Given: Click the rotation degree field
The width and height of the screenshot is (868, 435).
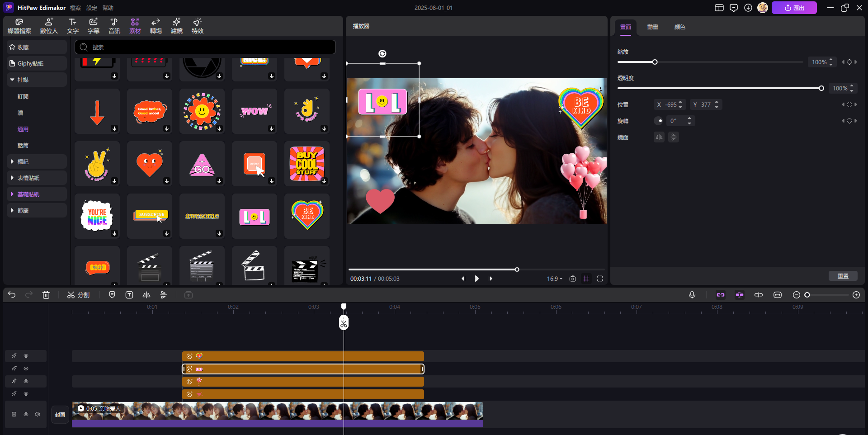Looking at the screenshot, I should [x=680, y=121].
